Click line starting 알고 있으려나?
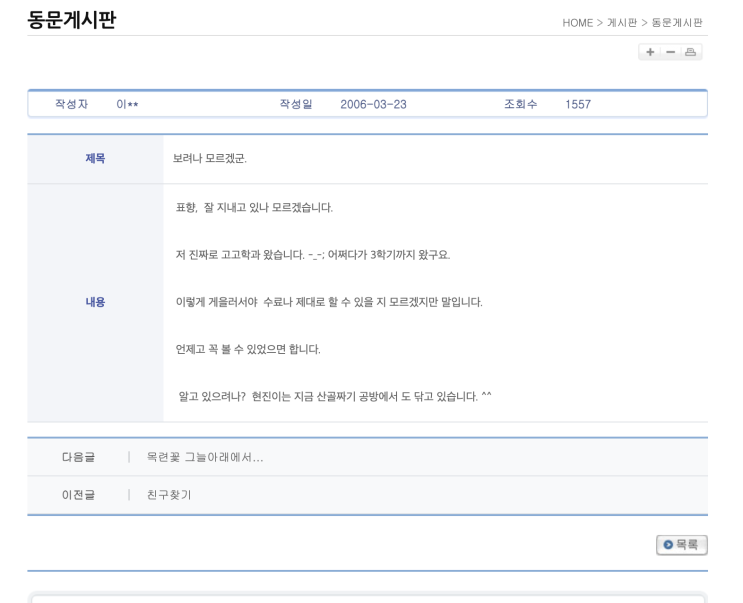The width and height of the screenshot is (743, 603). point(335,396)
